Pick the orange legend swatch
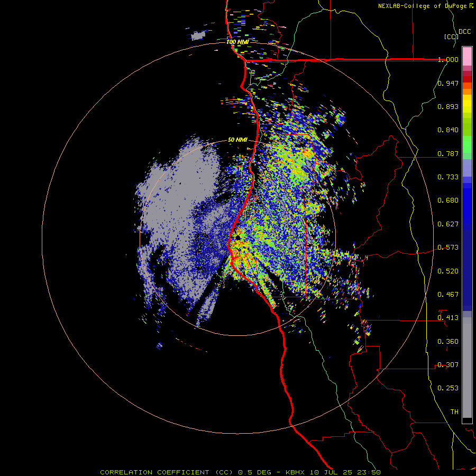The height and width of the screenshot is (476, 476). click(467, 91)
